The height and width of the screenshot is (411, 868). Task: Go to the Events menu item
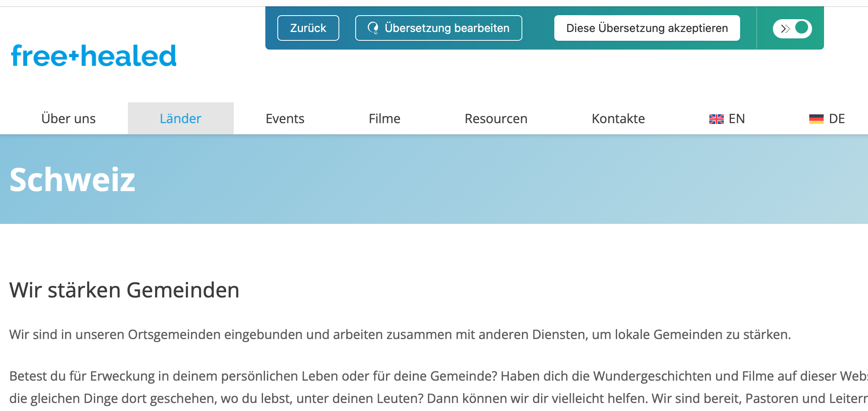point(285,118)
